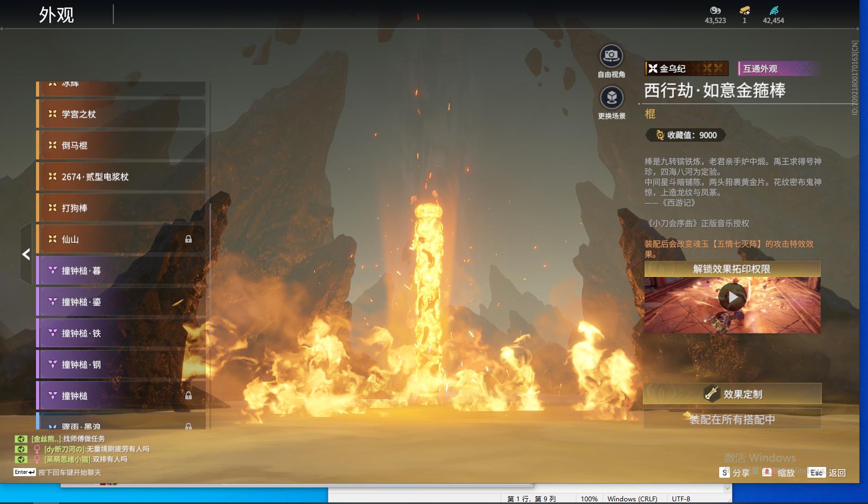Click channel icon beside dy断刀河の message

coord(20,449)
